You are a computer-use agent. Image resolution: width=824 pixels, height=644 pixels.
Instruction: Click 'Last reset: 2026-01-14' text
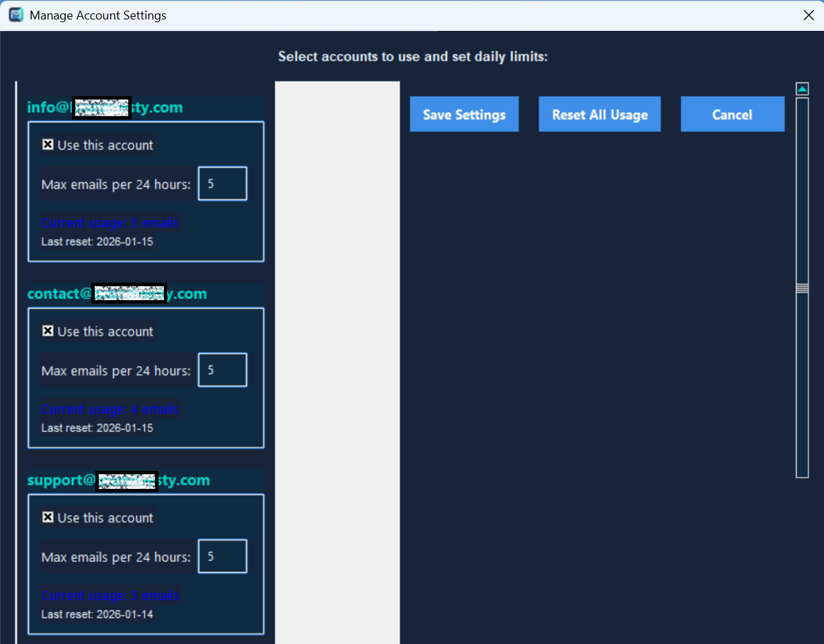97,614
